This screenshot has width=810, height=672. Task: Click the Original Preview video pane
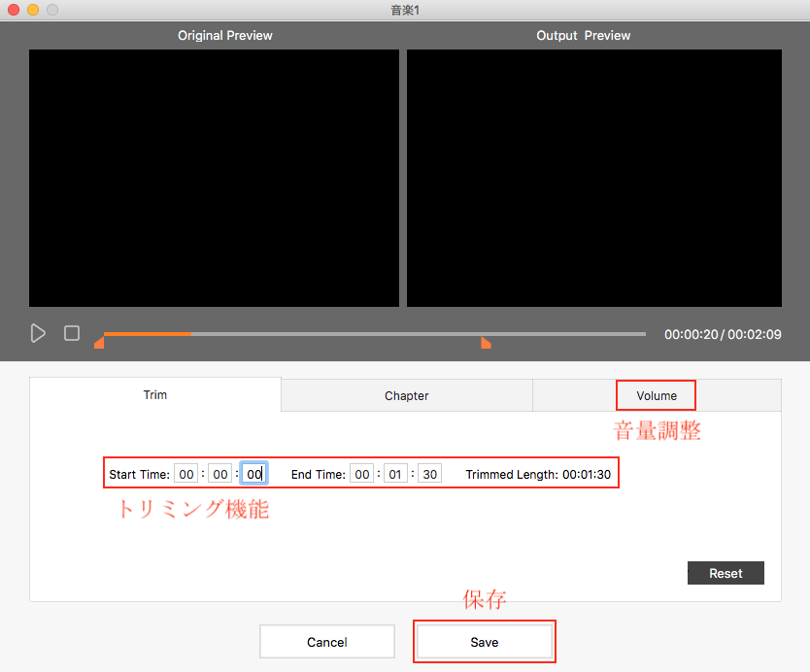(214, 179)
